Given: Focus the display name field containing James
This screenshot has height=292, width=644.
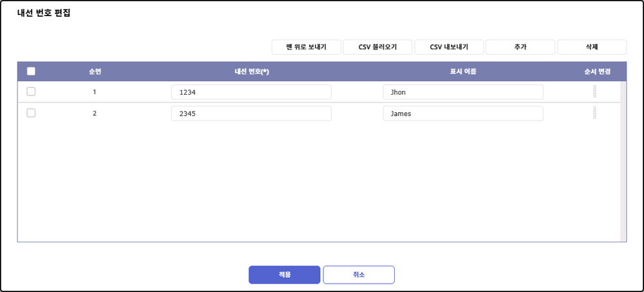Looking at the screenshot, I should coord(462,113).
